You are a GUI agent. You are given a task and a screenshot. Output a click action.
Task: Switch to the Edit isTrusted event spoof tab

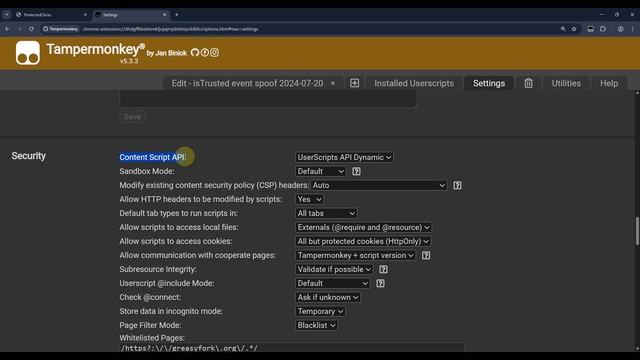pos(247,83)
